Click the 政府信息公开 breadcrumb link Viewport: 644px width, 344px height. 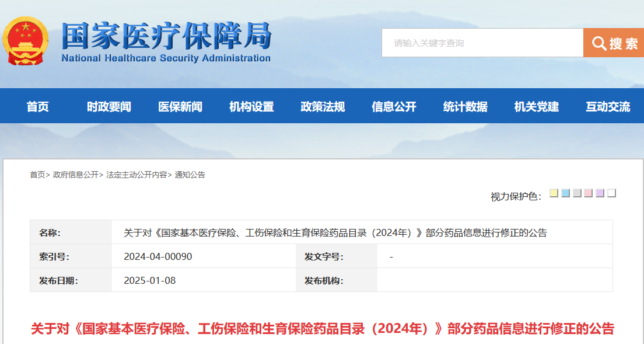76,175
